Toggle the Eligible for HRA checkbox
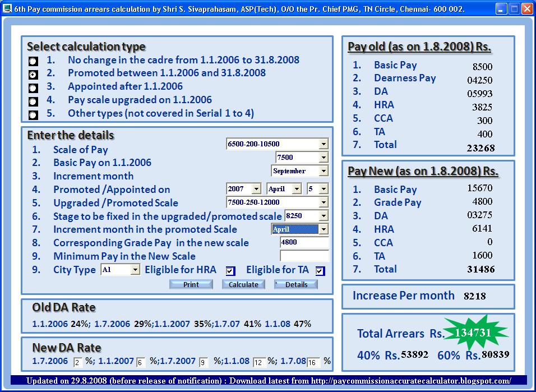Viewport: 536px width, 392px height. (230, 271)
